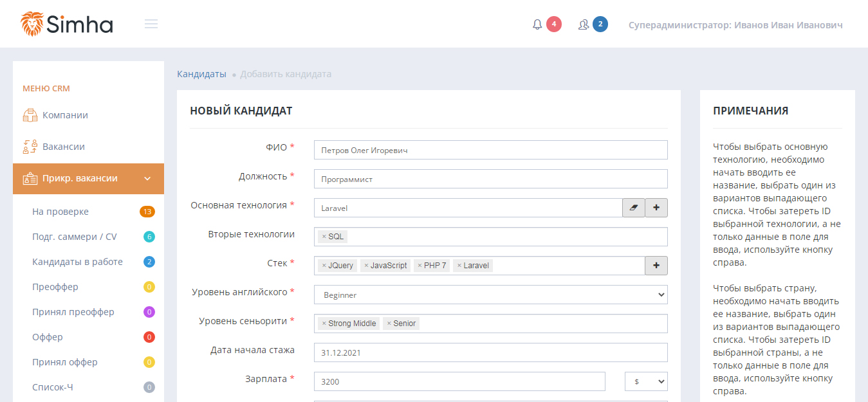Remove the SQL tag from secondary technologies
This screenshot has width=868, height=402.
324,237
